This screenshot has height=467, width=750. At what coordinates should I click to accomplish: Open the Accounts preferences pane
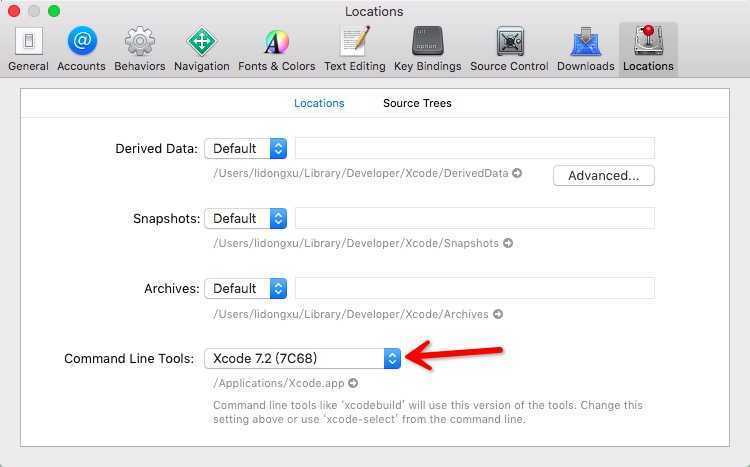click(81, 49)
